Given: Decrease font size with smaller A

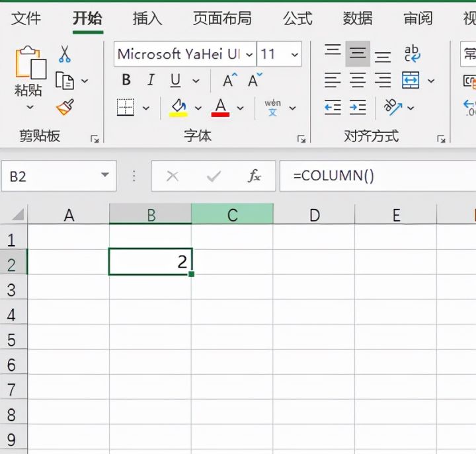Looking at the screenshot, I should pos(255,80).
